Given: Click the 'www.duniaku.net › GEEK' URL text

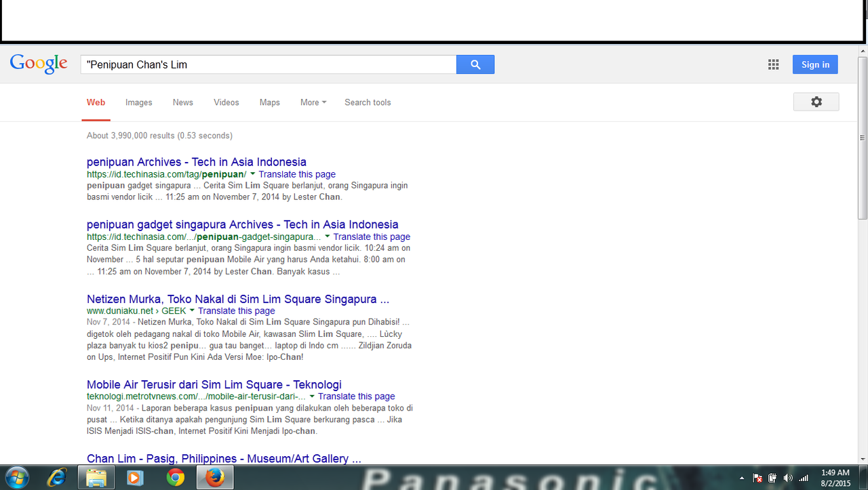Looking at the screenshot, I should (x=136, y=311).
